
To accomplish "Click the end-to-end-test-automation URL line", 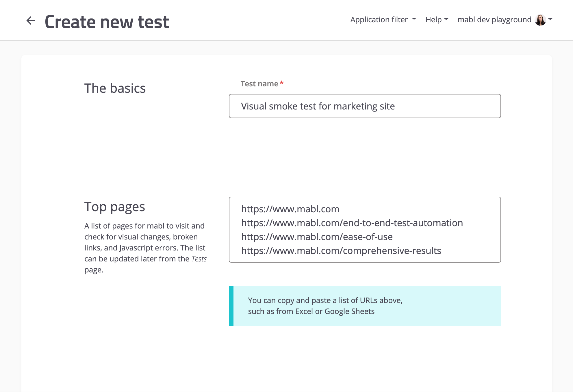I will [x=352, y=223].
